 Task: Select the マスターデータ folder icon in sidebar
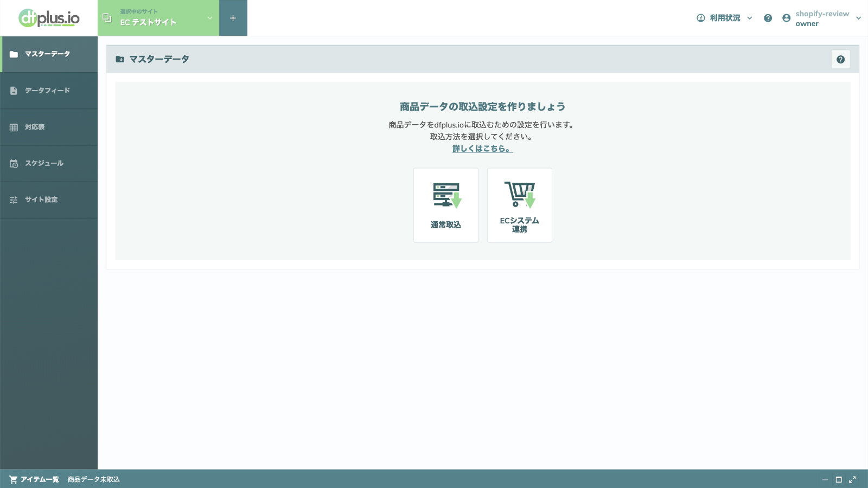tap(13, 54)
